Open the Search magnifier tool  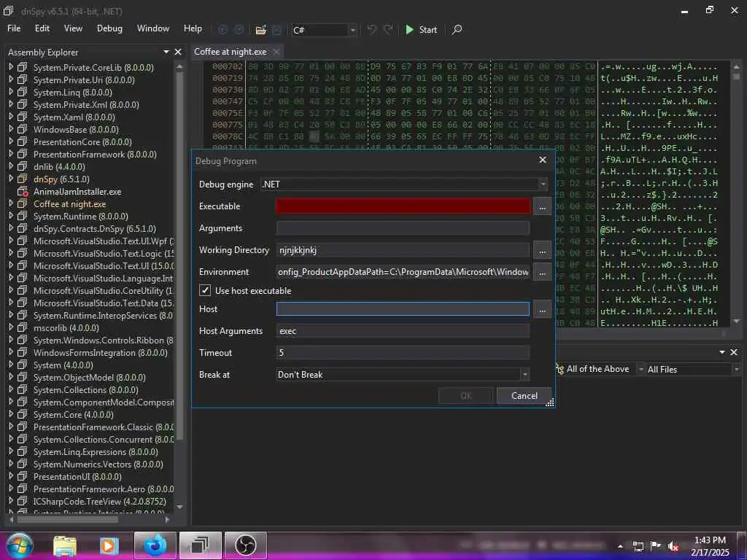[x=457, y=29]
